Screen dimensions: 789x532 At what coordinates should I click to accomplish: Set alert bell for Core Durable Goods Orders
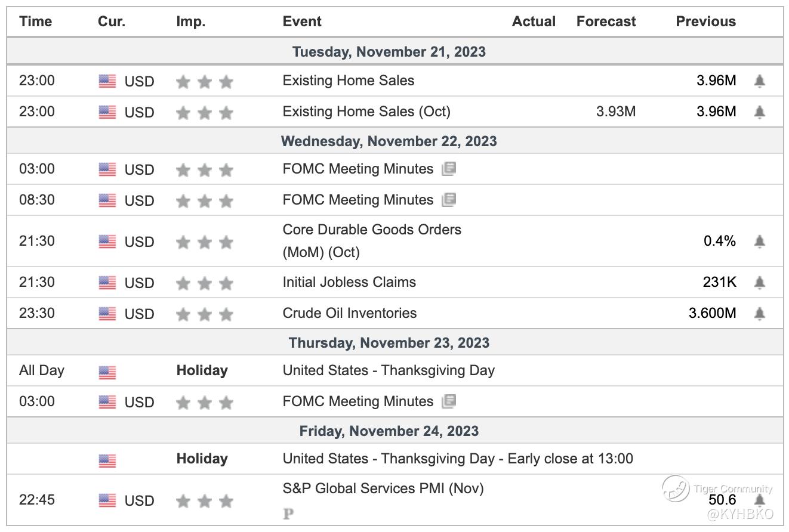759,241
